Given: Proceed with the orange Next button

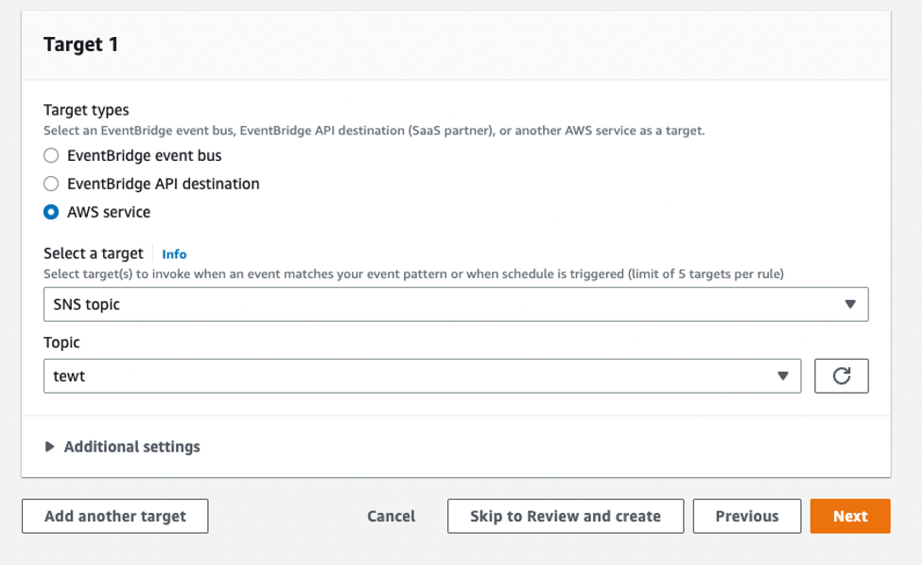Looking at the screenshot, I should (x=849, y=516).
